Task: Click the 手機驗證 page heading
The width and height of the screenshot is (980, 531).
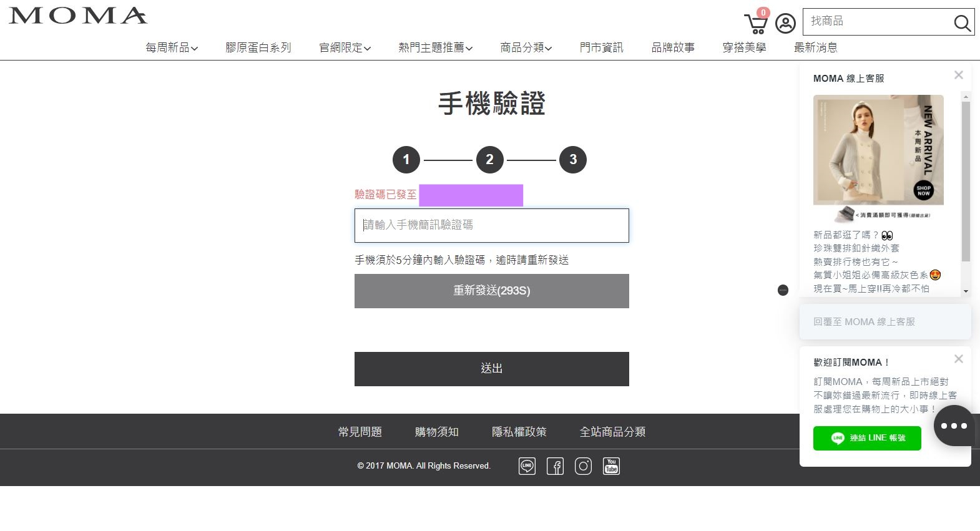Action: tap(492, 104)
